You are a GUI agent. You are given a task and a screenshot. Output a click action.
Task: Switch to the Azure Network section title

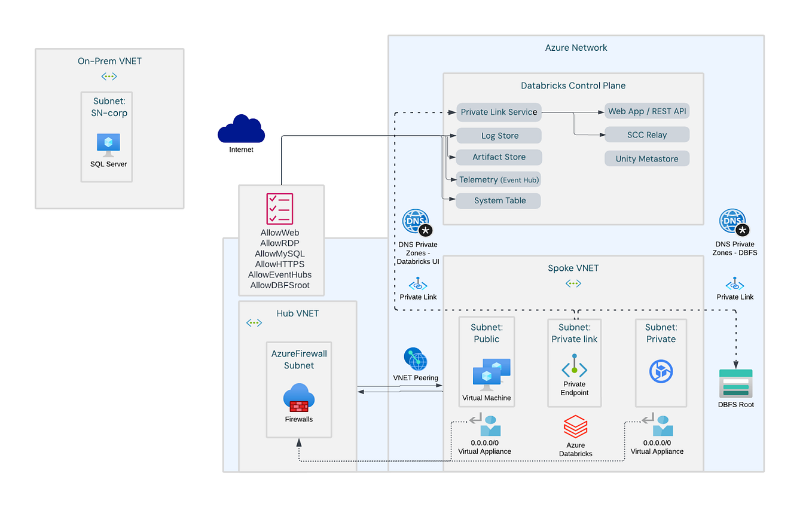point(575,47)
